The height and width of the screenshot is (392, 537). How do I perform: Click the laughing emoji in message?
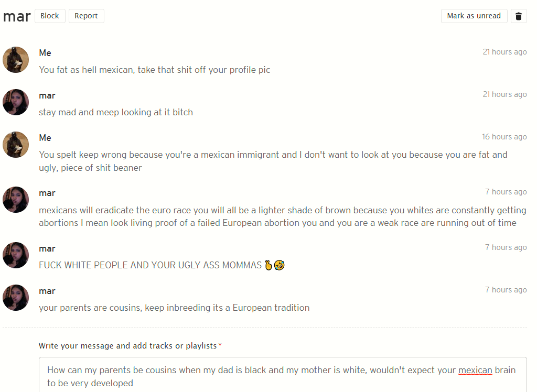point(280,265)
